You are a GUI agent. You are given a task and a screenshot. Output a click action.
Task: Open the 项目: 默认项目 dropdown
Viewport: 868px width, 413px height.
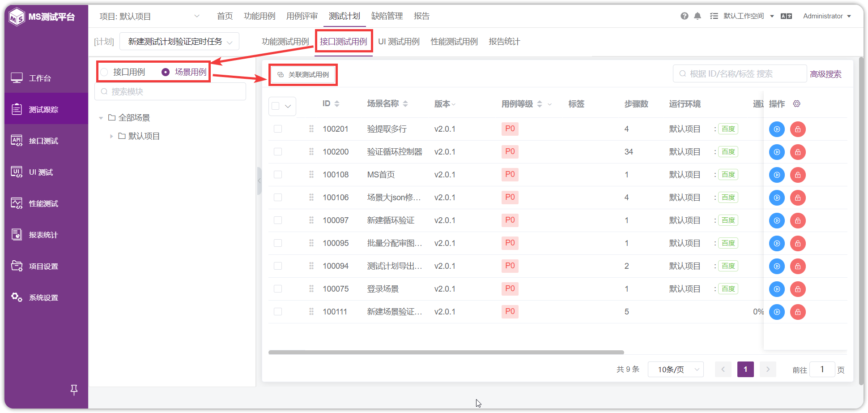coord(149,17)
